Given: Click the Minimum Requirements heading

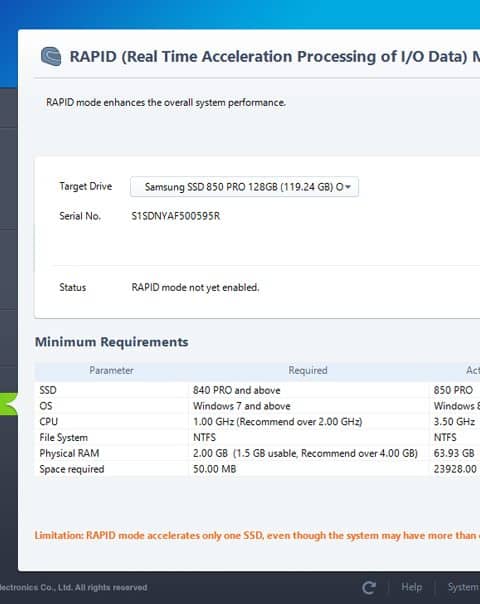Looking at the screenshot, I should click(x=112, y=342).
